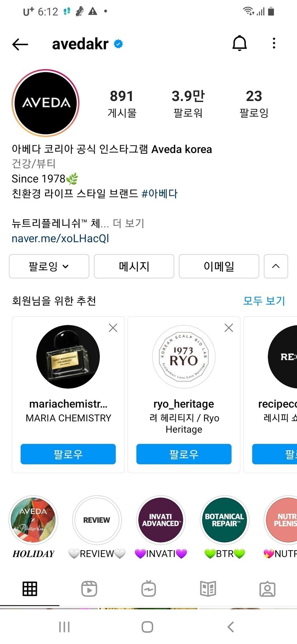Tap the 이메일 button
This screenshot has height=644, width=297.
[x=219, y=266]
